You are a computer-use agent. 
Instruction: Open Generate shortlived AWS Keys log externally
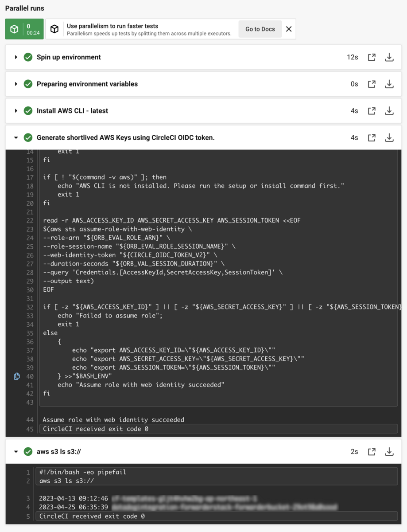[372, 137]
